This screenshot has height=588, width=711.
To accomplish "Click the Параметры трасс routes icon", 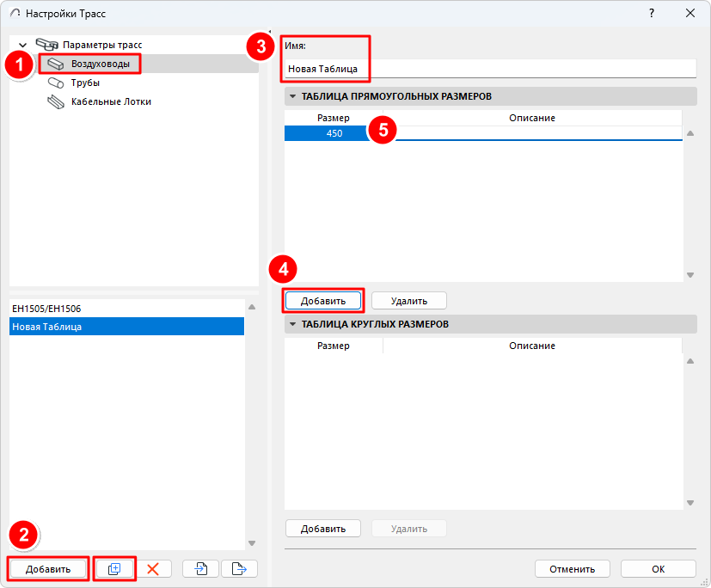I will tap(47, 45).
